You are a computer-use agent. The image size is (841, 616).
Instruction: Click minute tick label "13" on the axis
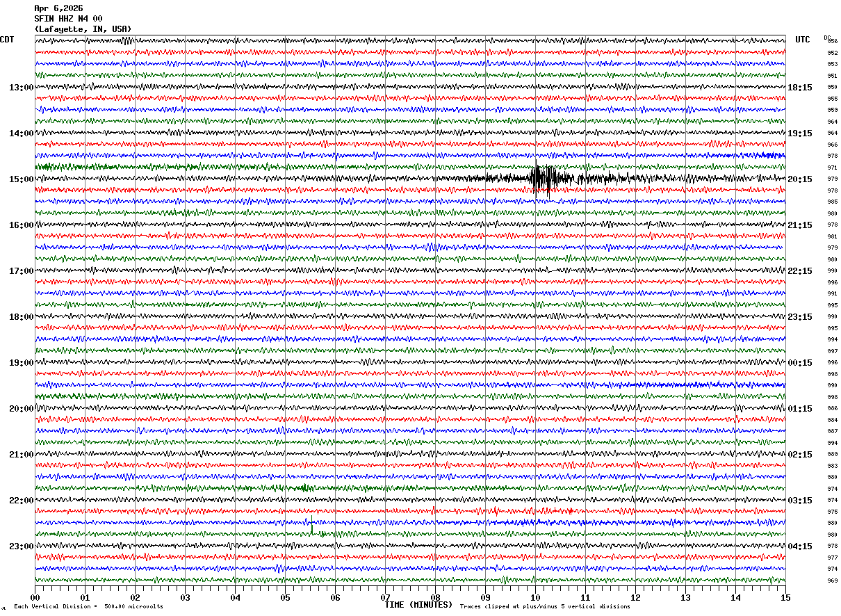(x=685, y=597)
